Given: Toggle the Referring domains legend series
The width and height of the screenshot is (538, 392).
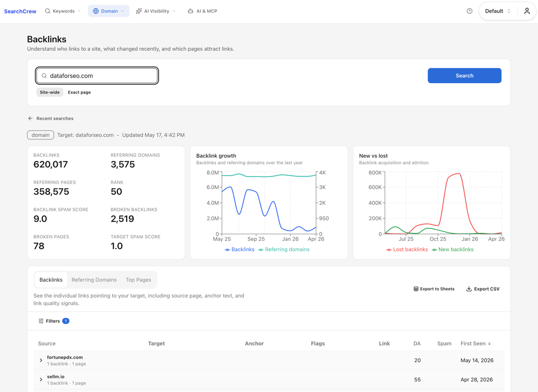Looking at the screenshot, I should (x=284, y=250).
